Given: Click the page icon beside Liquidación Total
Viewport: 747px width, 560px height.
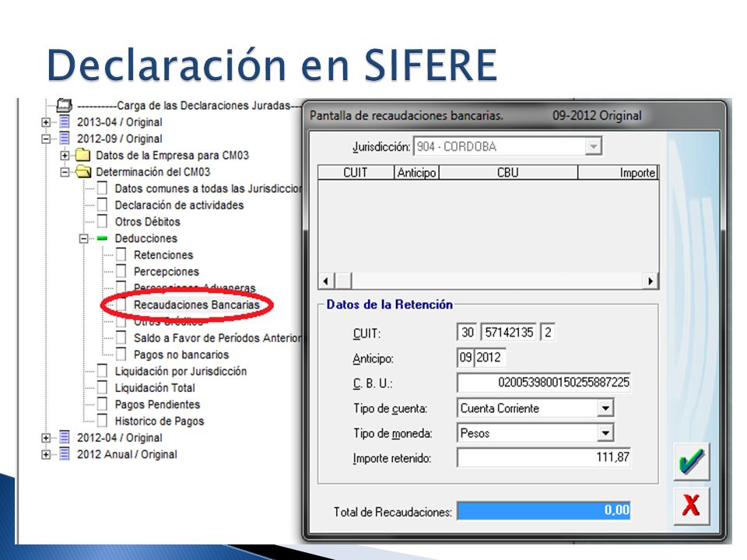Looking at the screenshot, I should [x=102, y=387].
